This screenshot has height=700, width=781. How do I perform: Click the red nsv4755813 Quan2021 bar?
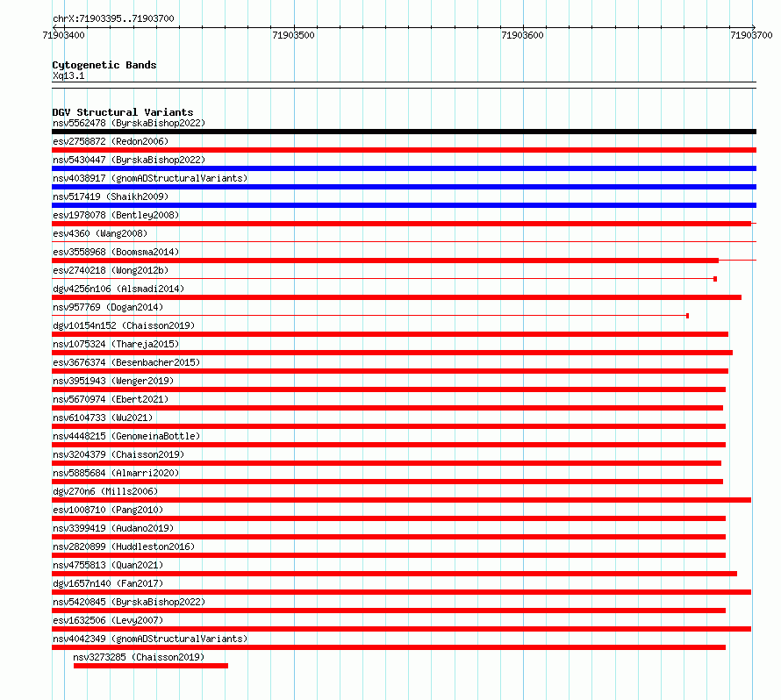(395, 574)
